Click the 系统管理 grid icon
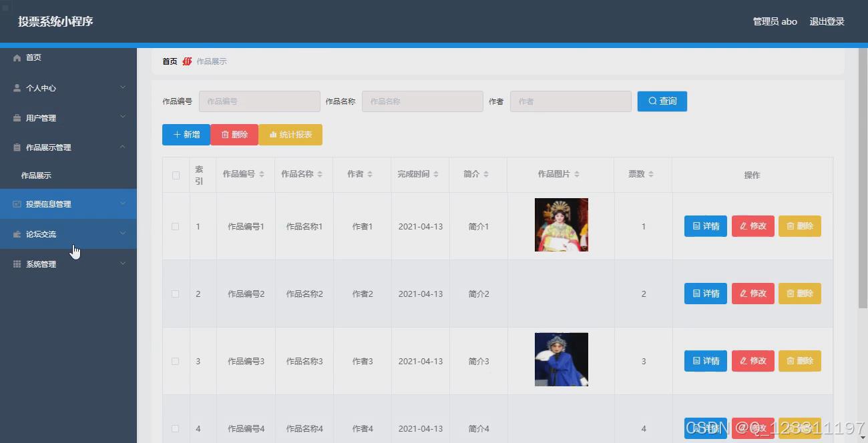Viewport: 868px width, 443px height. (x=17, y=264)
